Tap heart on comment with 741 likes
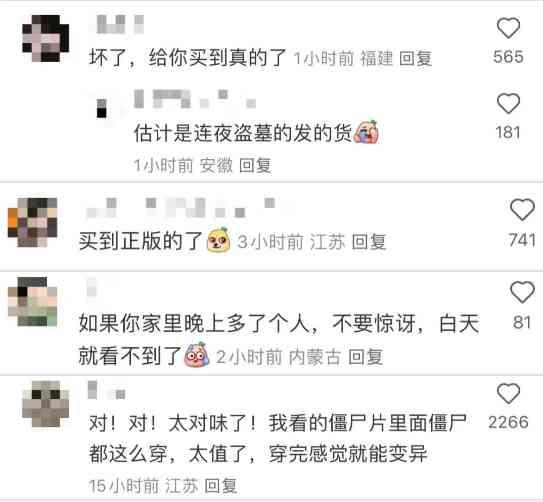The image size is (543, 502). (522, 209)
